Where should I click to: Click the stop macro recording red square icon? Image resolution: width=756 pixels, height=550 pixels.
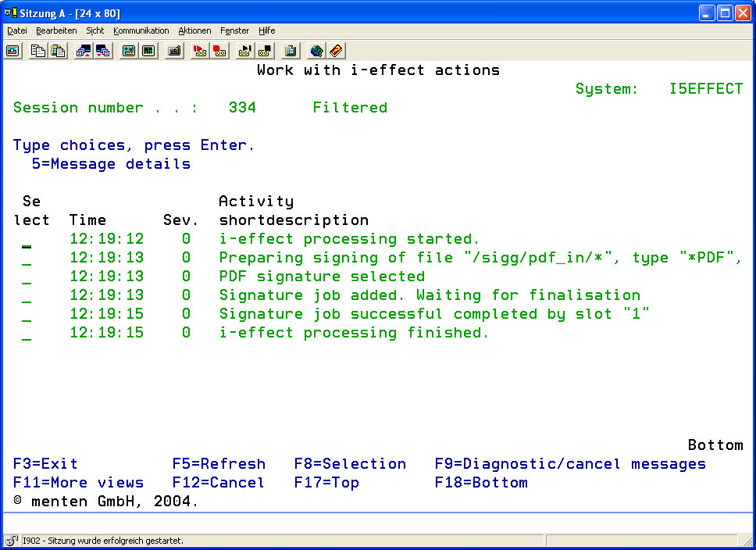tap(219, 51)
